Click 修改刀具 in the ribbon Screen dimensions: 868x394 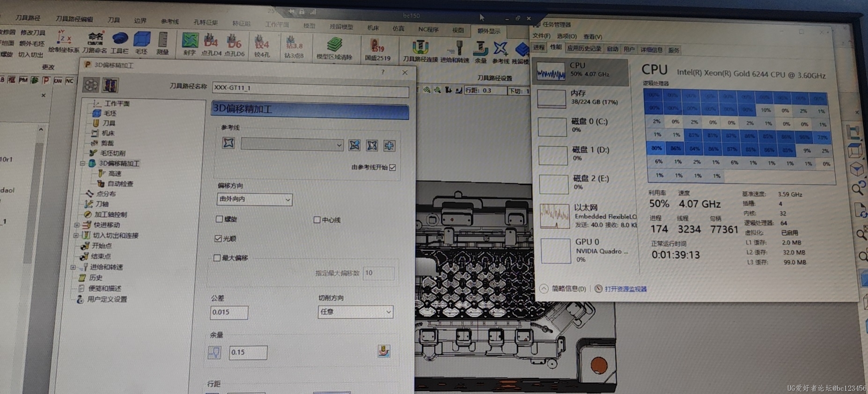(x=33, y=33)
